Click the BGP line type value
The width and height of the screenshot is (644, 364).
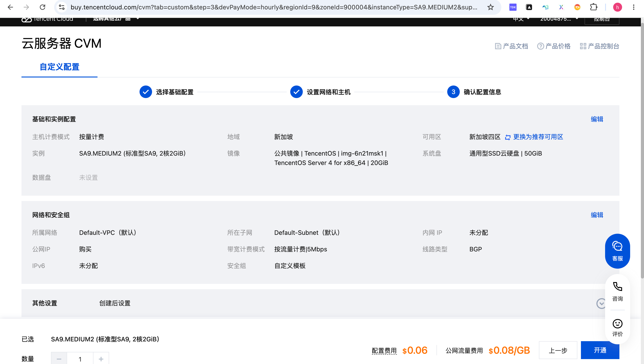tap(475, 249)
